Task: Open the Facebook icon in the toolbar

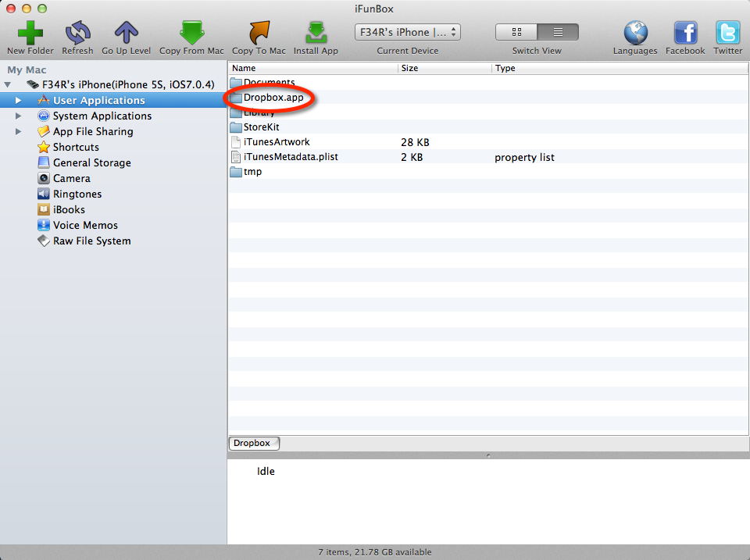Action: pos(685,33)
